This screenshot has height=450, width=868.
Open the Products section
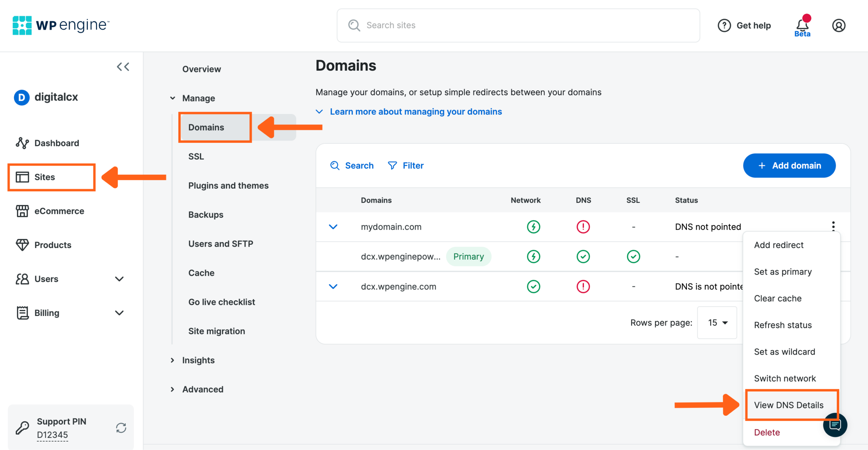tap(53, 245)
